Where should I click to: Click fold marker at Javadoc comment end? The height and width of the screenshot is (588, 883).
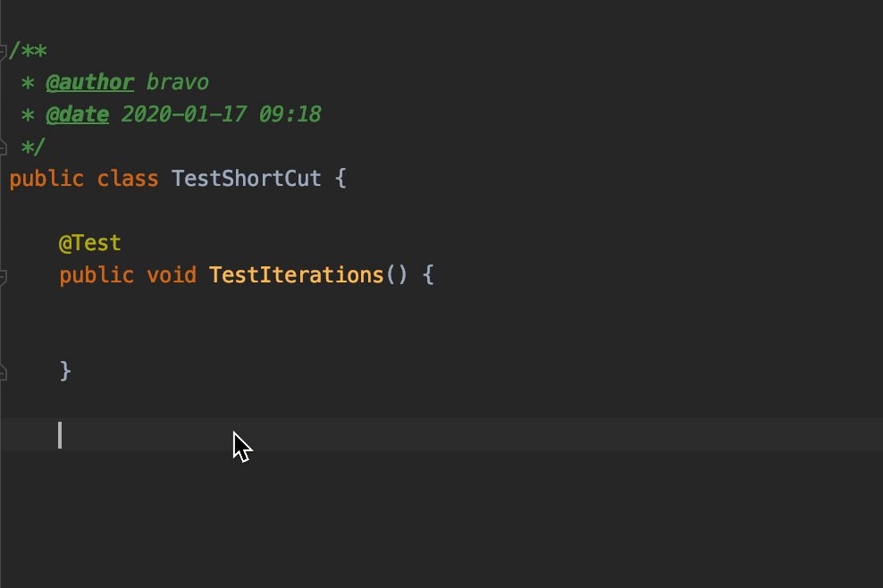tap(4, 147)
